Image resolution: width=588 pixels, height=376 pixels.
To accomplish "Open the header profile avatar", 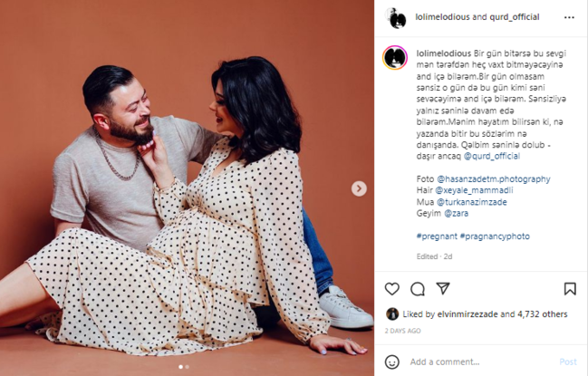I will point(396,17).
